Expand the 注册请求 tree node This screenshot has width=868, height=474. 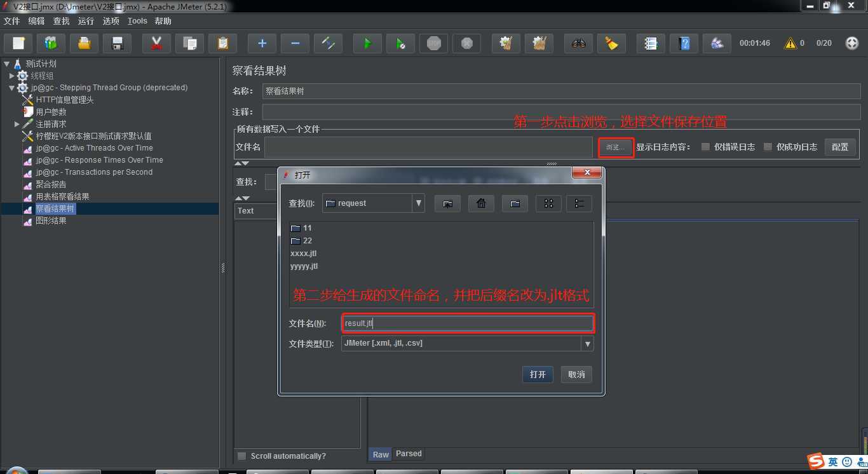pos(17,124)
